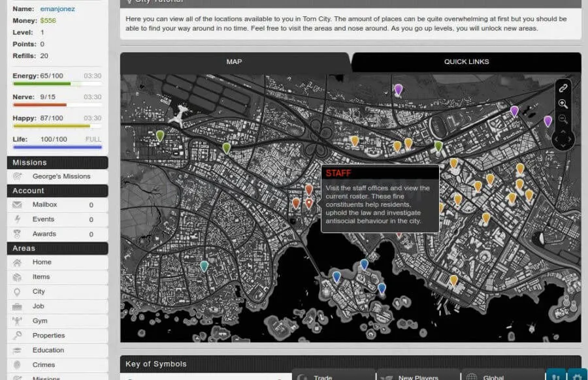Click the blue Life bar
This screenshot has width=588, height=380.
point(57,148)
